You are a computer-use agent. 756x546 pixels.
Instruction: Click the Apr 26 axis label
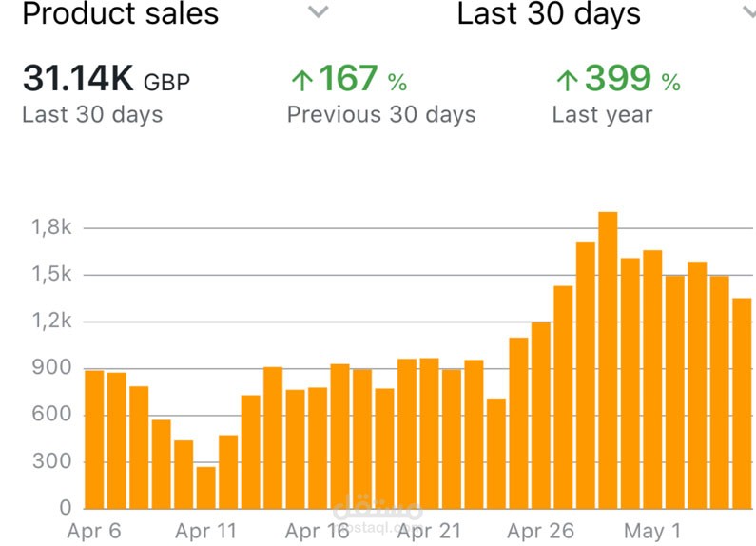tap(540, 531)
